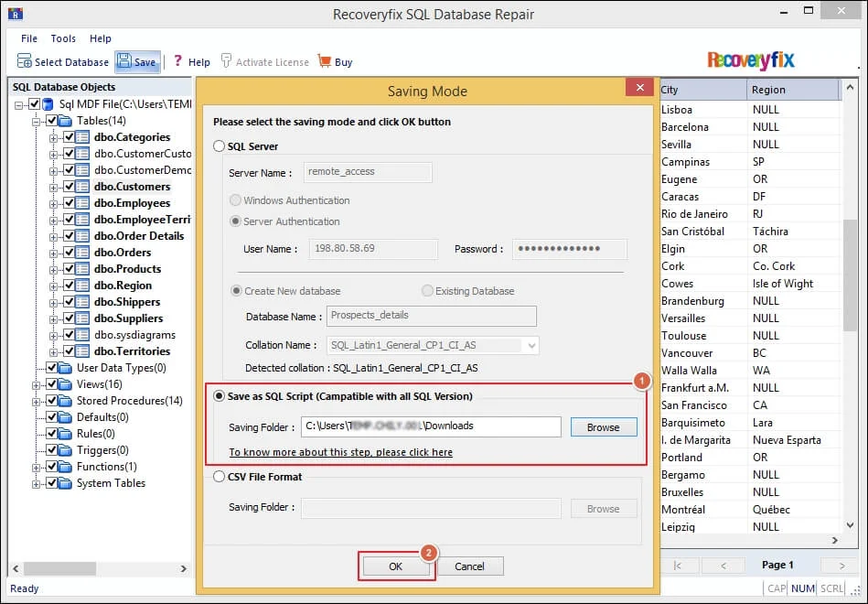Screen dimensions: 868x604
Task: Click the System Tables folder icon
Action: click(x=65, y=483)
